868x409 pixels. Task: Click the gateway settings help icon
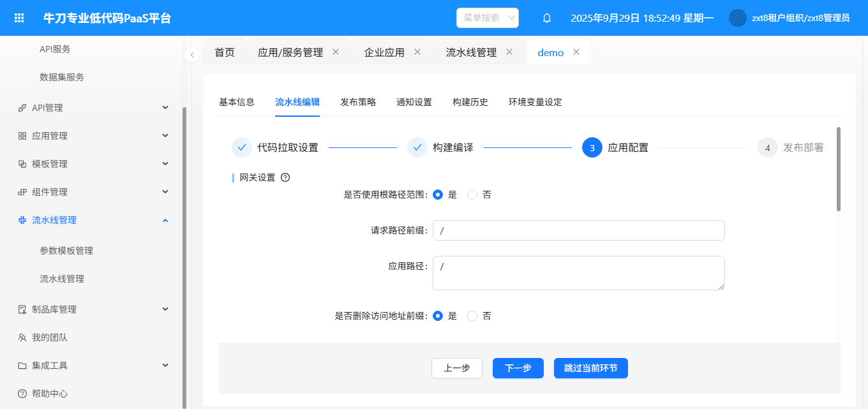(x=285, y=178)
